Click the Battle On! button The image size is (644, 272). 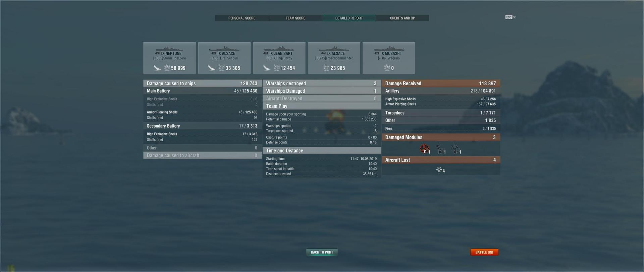484,252
